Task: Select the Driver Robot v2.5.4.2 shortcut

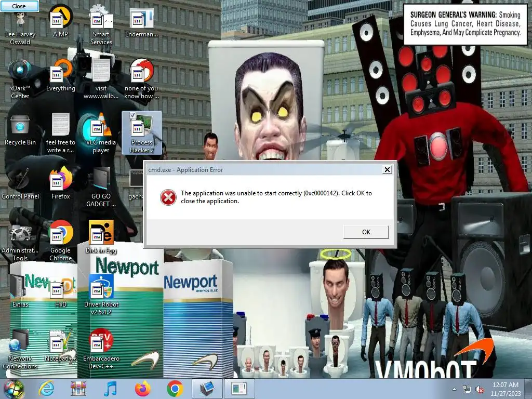Action: pos(101,295)
